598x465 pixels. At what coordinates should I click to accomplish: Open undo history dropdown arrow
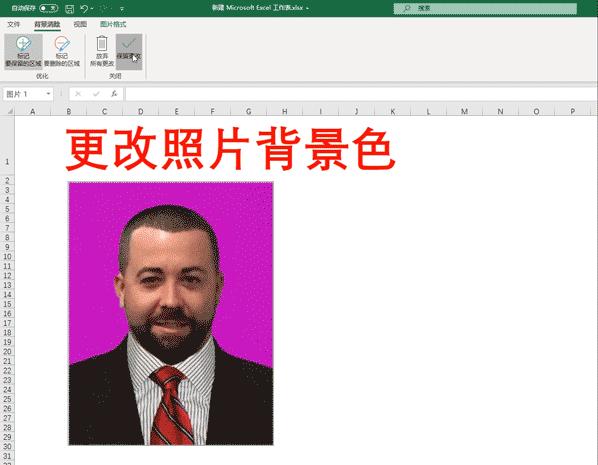[x=92, y=8]
